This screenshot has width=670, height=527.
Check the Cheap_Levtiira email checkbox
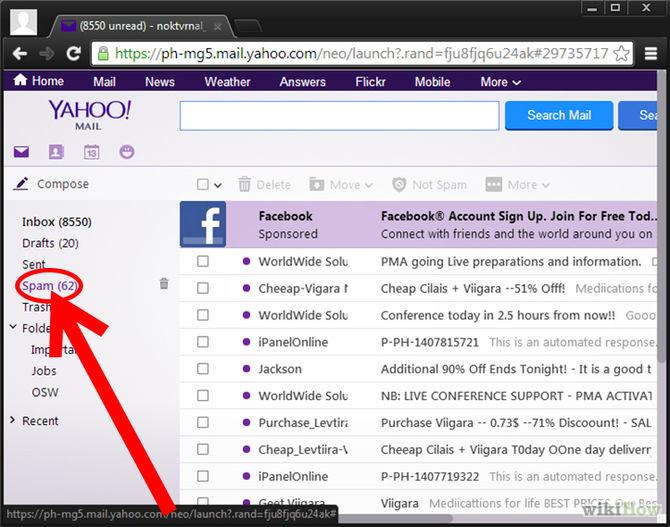pos(203,449)
